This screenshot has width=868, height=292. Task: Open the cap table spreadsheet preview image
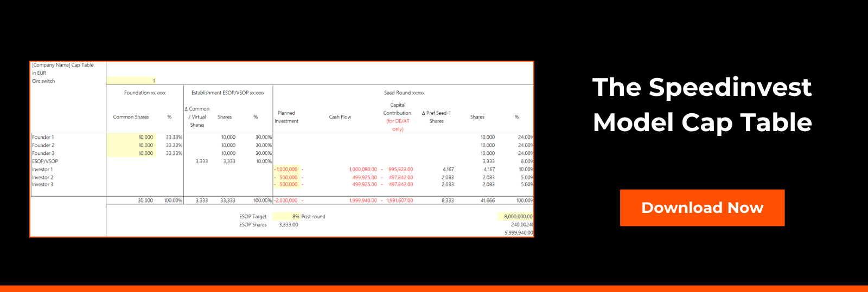point(282,149)
